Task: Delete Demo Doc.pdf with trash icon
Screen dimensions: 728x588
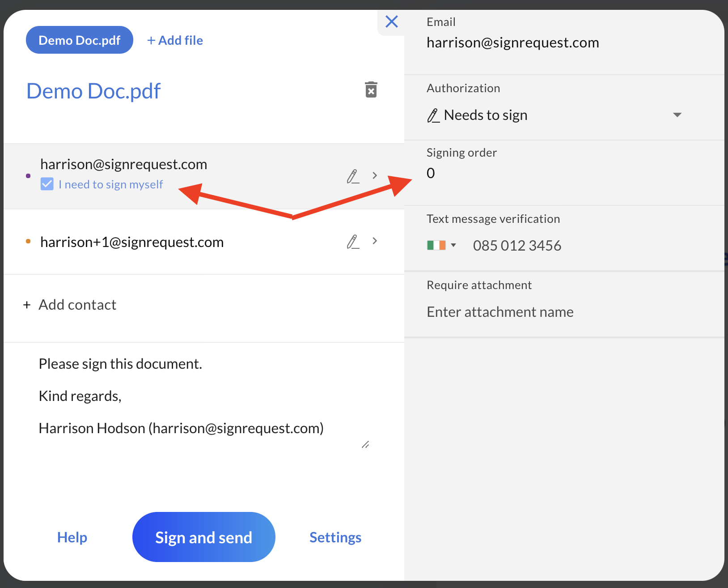Action: point(371,89)
